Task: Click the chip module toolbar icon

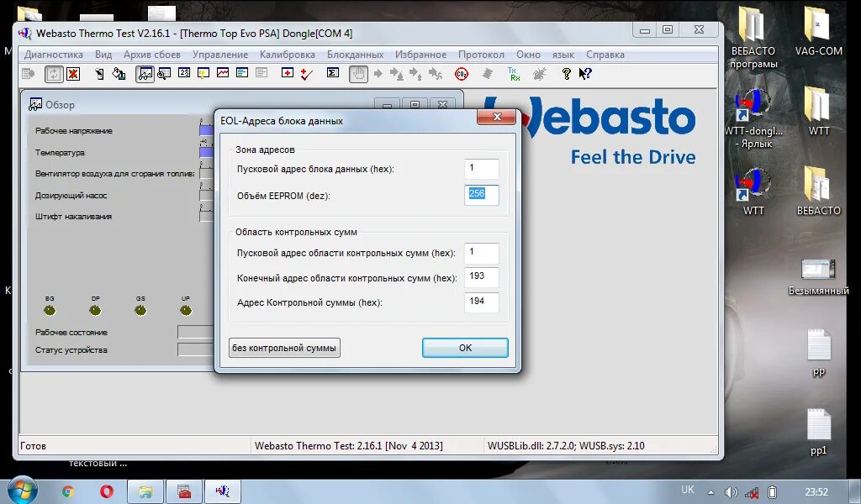Action: pyautogui.click(x=487, y=73)
